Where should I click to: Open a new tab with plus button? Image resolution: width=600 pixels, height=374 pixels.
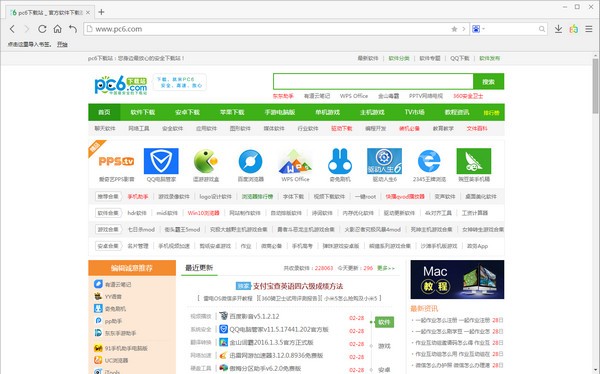tap(101, 12)
